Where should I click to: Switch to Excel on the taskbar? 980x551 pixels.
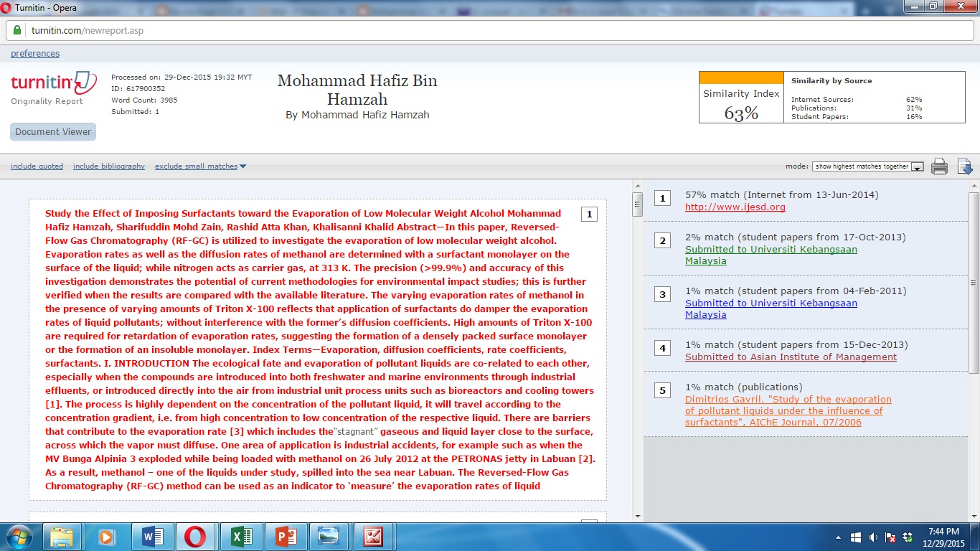pyautogui.click(x=240, y=537)
